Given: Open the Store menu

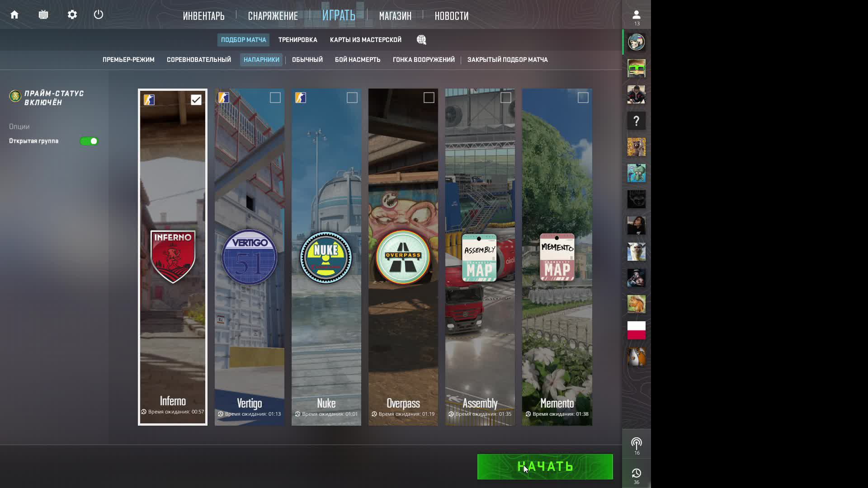Looking at the screenshot, I should click(395, 16).
